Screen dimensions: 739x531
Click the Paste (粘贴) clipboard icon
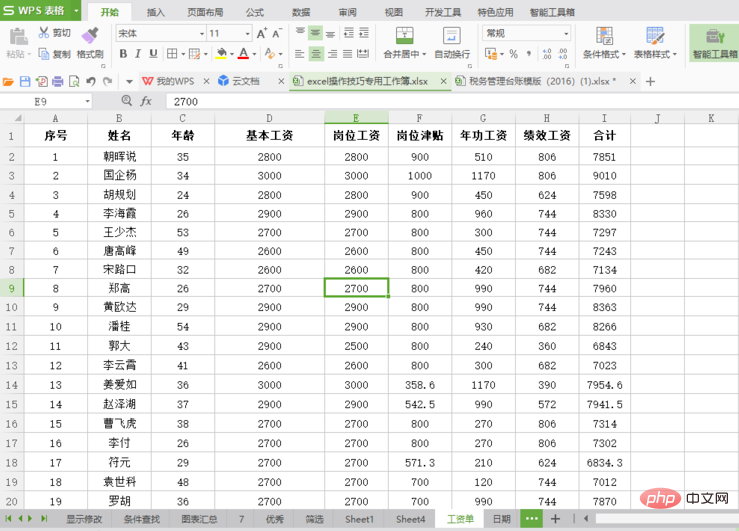[x=18, y=36]
